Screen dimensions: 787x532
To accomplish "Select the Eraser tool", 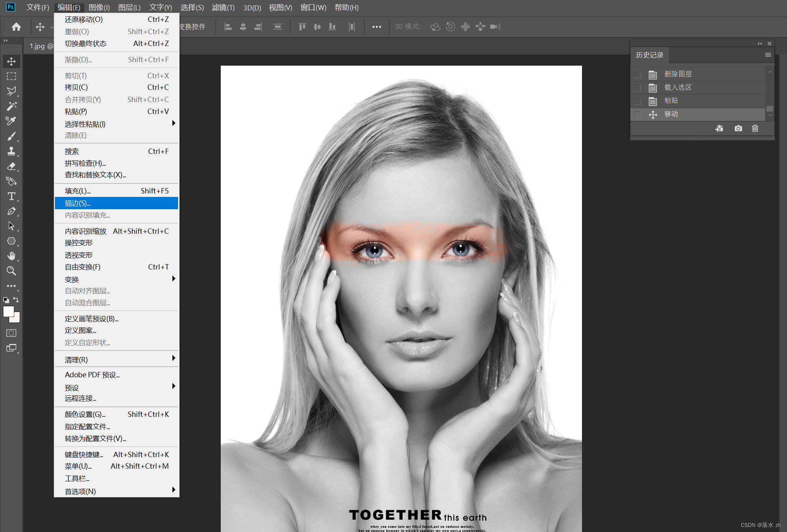I will [x=12, y=166].
